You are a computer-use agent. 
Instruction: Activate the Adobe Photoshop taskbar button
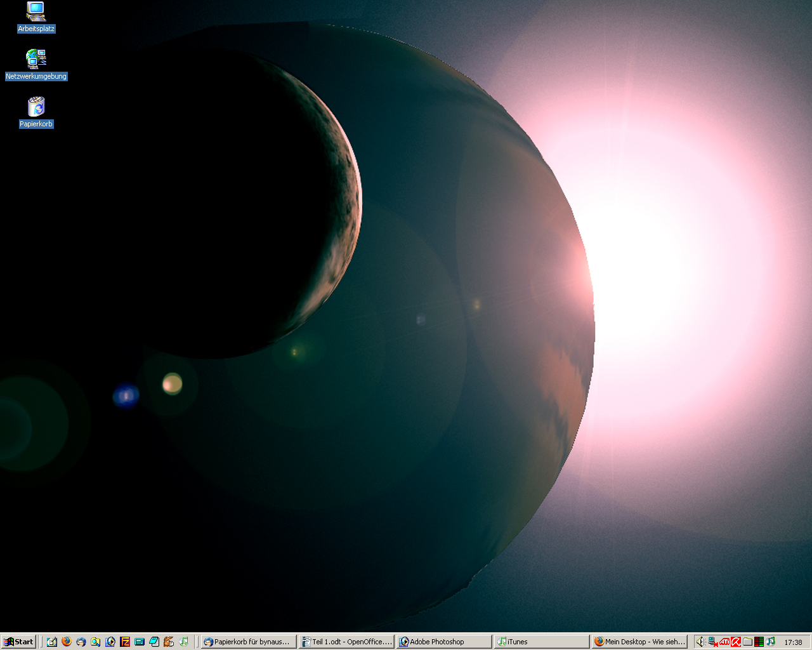444,642
